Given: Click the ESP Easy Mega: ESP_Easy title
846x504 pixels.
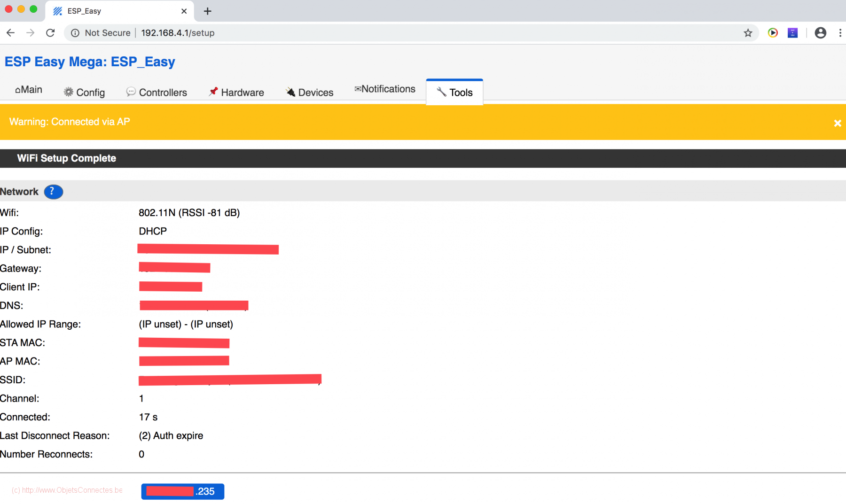Looking at the screenshot, I should [90, 62].
